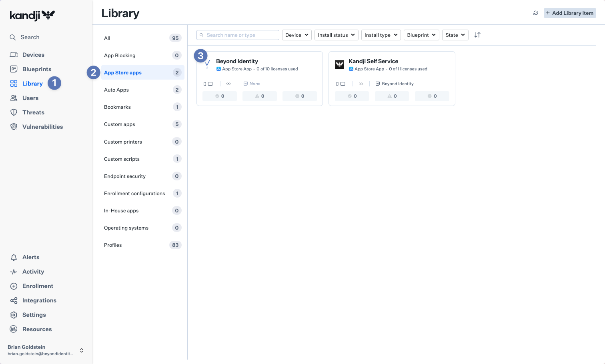Click the sort order arrows icon
Viewport: 605px width, 364px height.
click(477, 35)
